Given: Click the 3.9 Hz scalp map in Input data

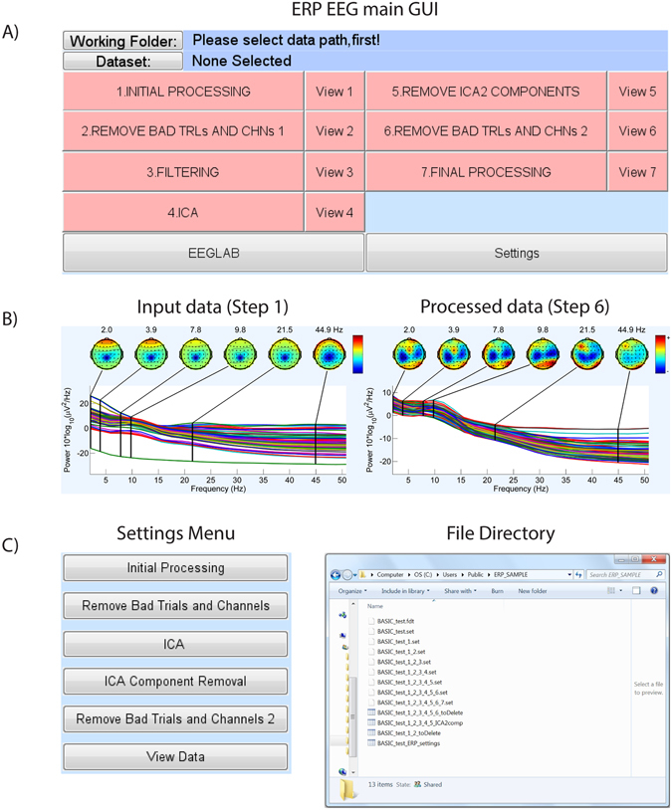Looking at the screenshot, I should (151, 354).
